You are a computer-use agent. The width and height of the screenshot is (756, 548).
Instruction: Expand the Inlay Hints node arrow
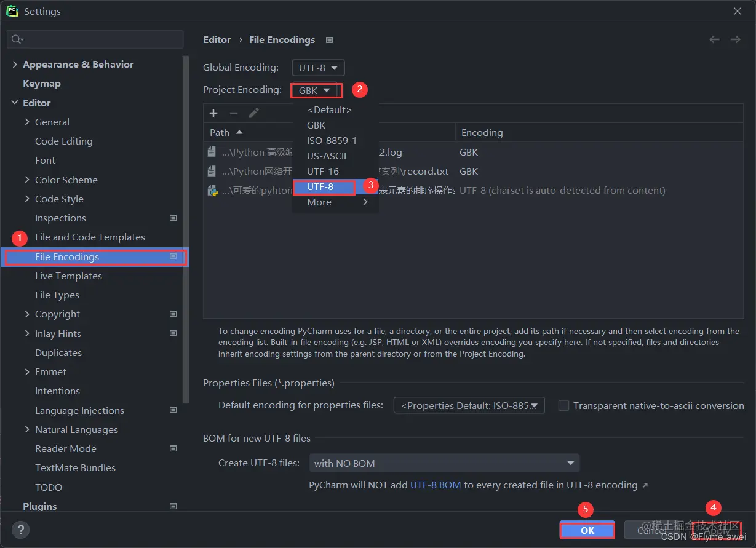pyautogui.click(x=27, y=333)
